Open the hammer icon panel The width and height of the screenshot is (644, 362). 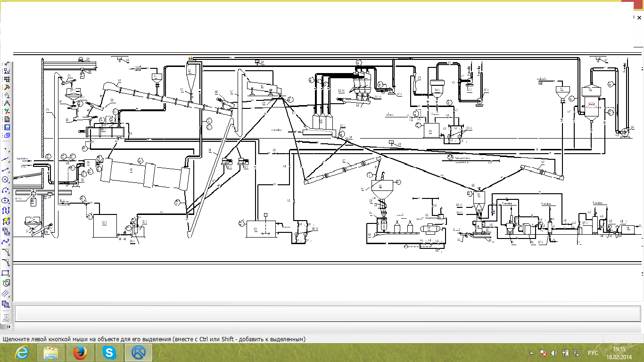tap(7, 87)
